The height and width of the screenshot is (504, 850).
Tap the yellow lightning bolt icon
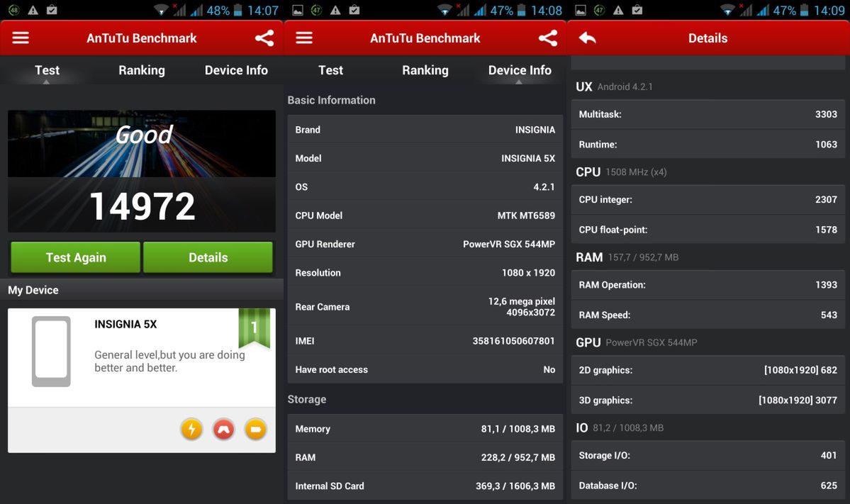(x=191, y=429)
